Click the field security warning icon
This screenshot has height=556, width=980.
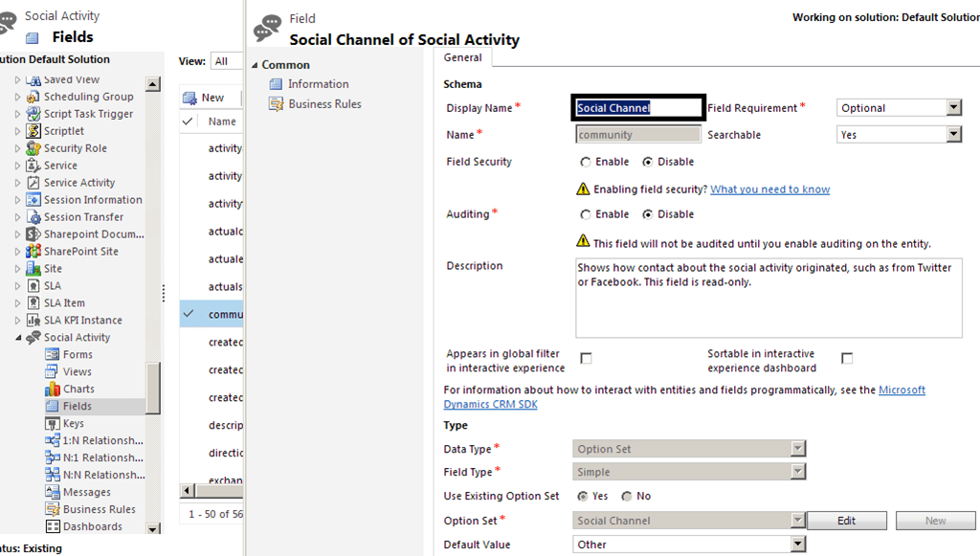point(583,189)
